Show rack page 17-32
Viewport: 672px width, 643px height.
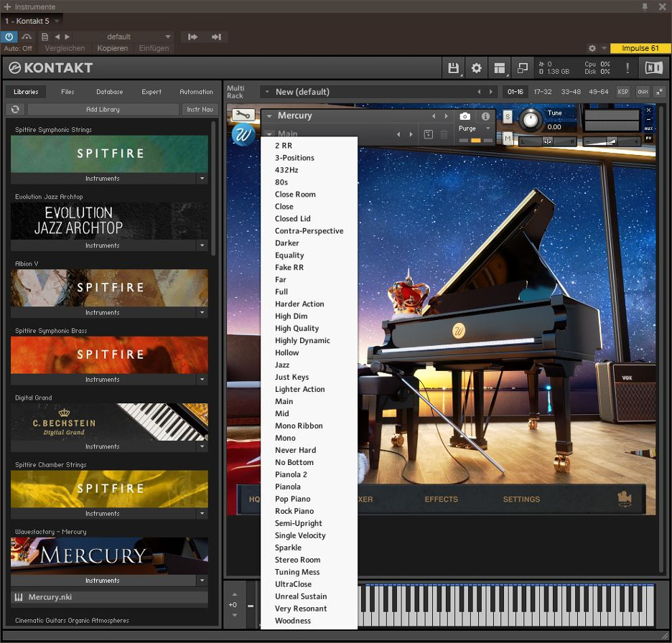click(543, 92)
